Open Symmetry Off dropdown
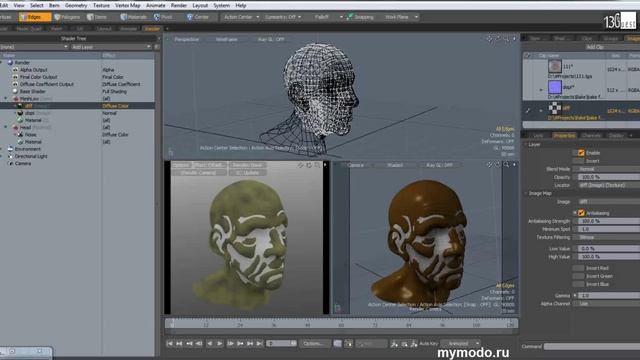The image size is (640, 360). [283, 17]
